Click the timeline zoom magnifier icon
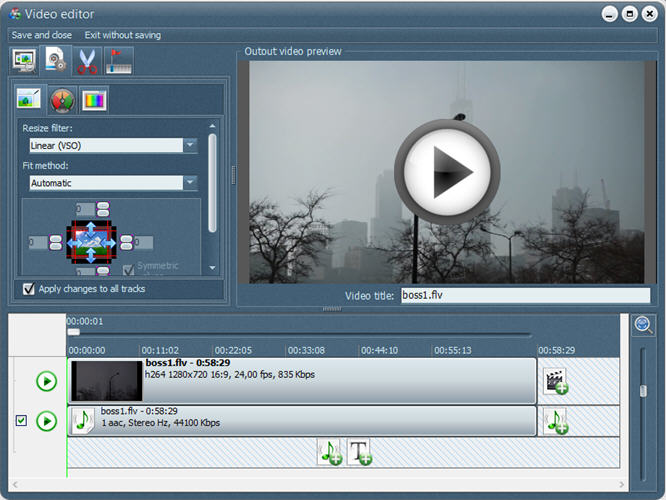Image resolution: width=666 pixels, height=500 pixels. point(644,325)
